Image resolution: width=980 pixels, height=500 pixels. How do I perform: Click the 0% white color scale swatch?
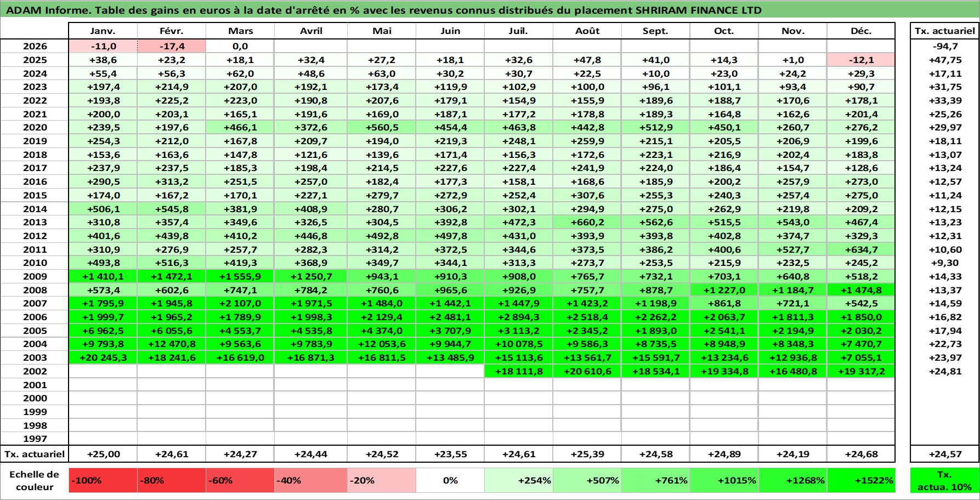(450, 480)
